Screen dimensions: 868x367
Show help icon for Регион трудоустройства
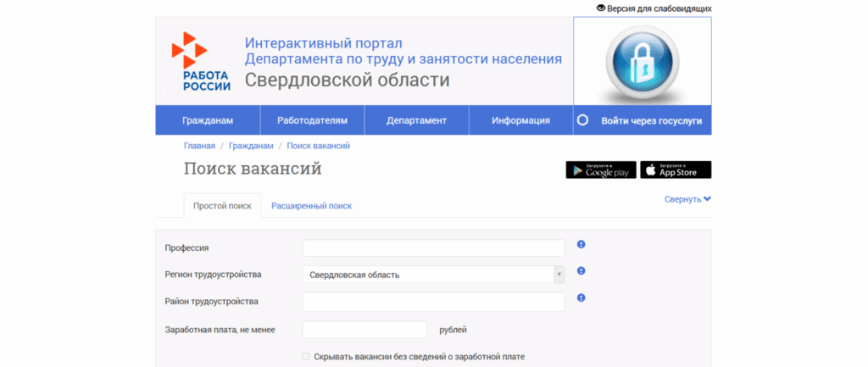581,271
